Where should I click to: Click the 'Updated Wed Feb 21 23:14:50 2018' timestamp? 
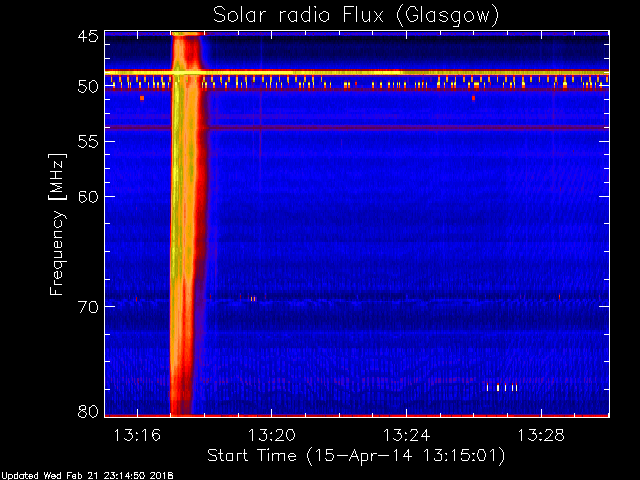pyautogui.click(x=87, y=476)
